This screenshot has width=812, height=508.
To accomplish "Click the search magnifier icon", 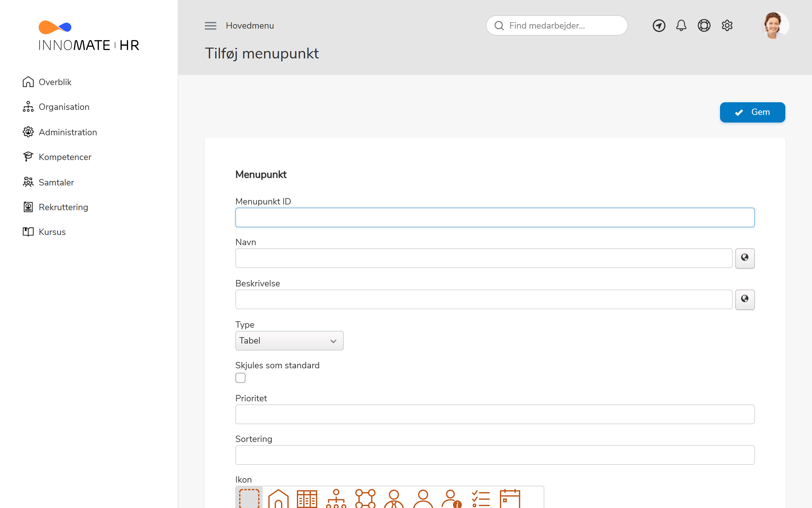I will 499,25.
